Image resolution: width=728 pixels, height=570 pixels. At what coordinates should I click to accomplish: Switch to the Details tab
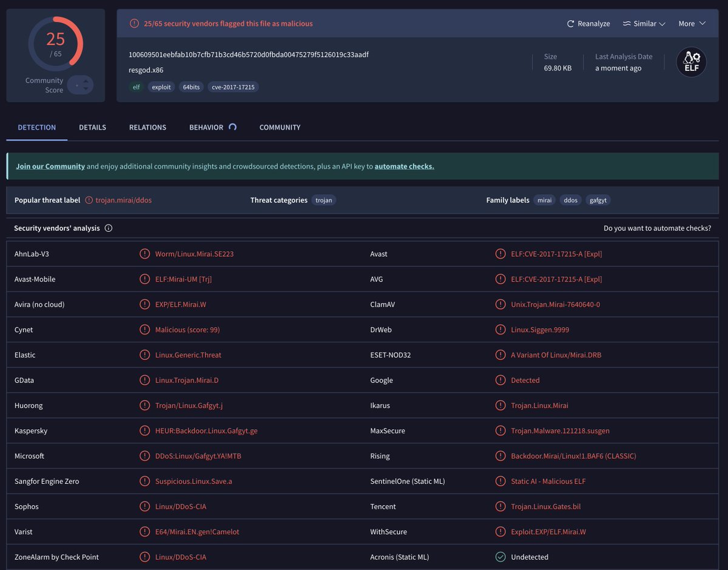tap(92, 127)
